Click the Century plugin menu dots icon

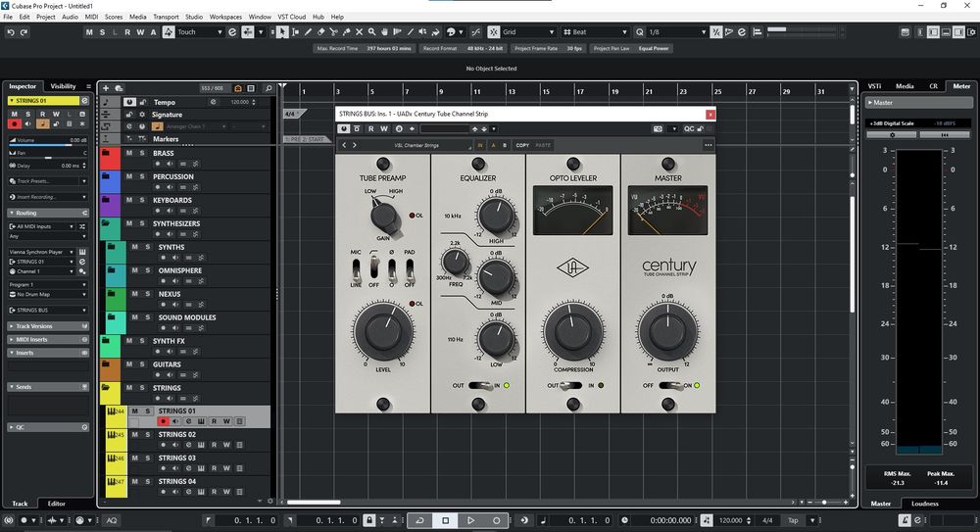click(709, 145)
